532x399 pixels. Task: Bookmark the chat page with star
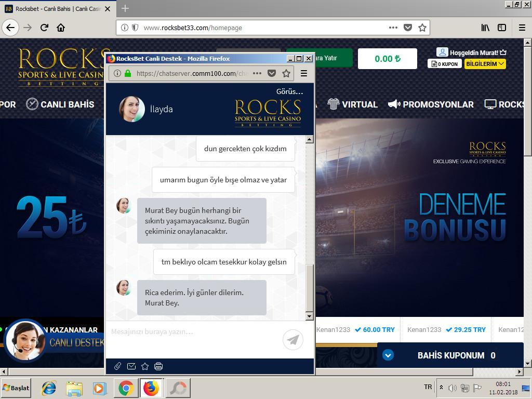tap(286, 73)
